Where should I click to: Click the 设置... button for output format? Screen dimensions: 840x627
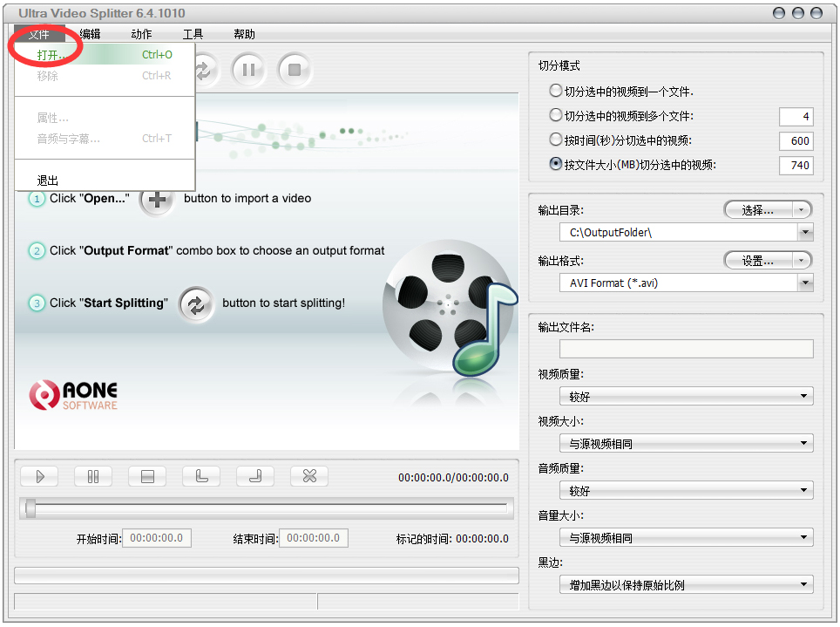(767, 261)
